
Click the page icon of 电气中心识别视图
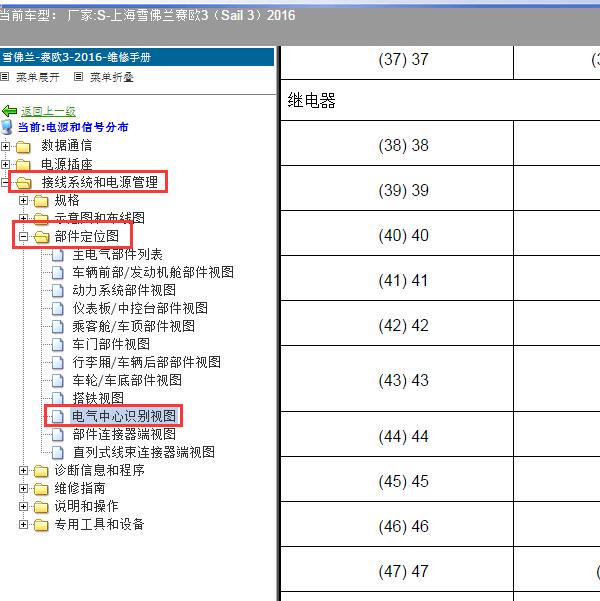click(58, 417)
